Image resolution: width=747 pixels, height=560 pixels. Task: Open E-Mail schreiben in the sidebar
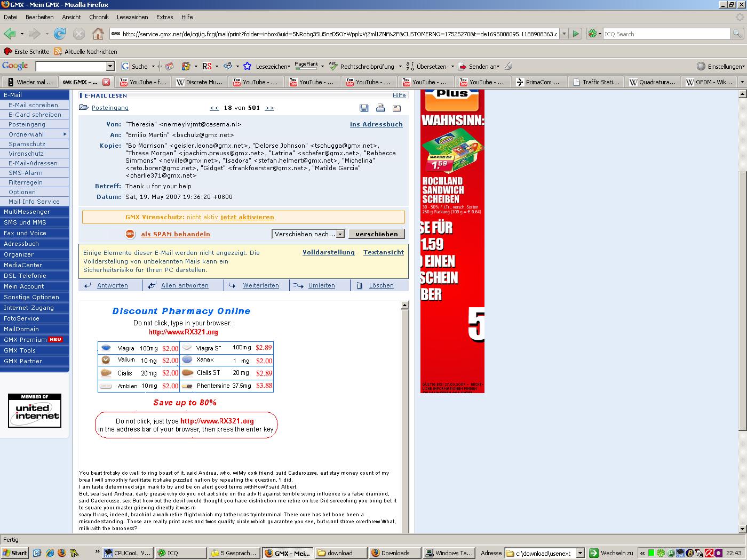(x=33, y=105)
